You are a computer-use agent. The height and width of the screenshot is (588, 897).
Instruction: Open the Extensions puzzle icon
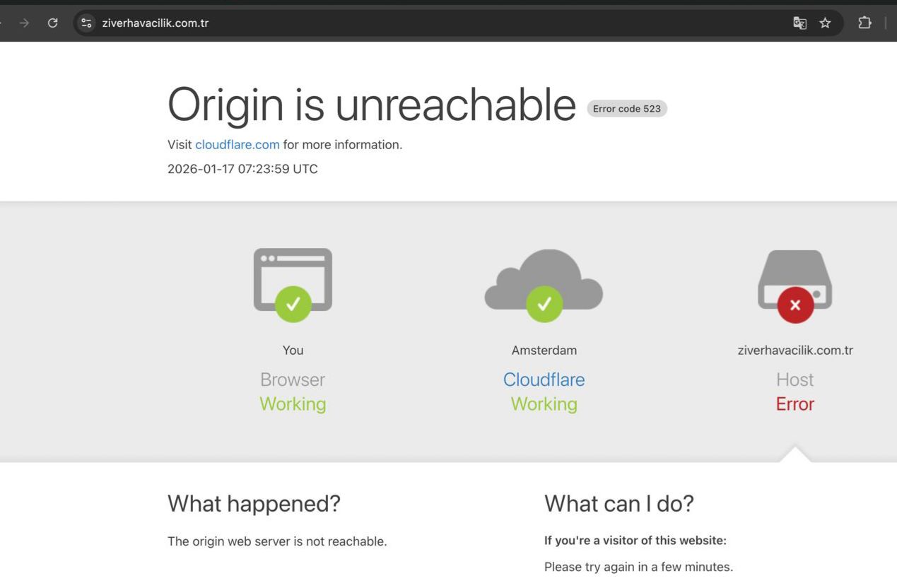[864, 23]
